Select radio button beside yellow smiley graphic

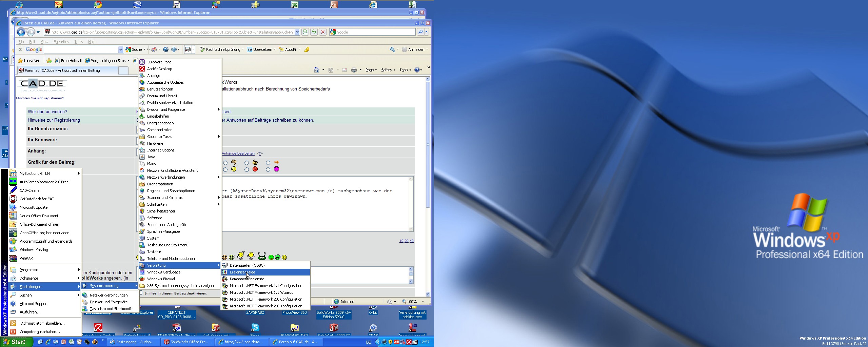click(x=225, y=169)
